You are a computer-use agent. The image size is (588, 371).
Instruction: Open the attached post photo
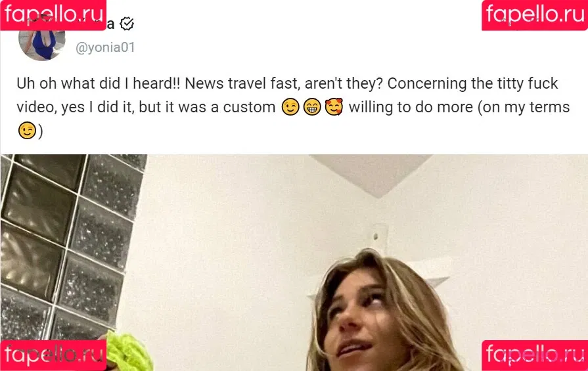(294, 263)
